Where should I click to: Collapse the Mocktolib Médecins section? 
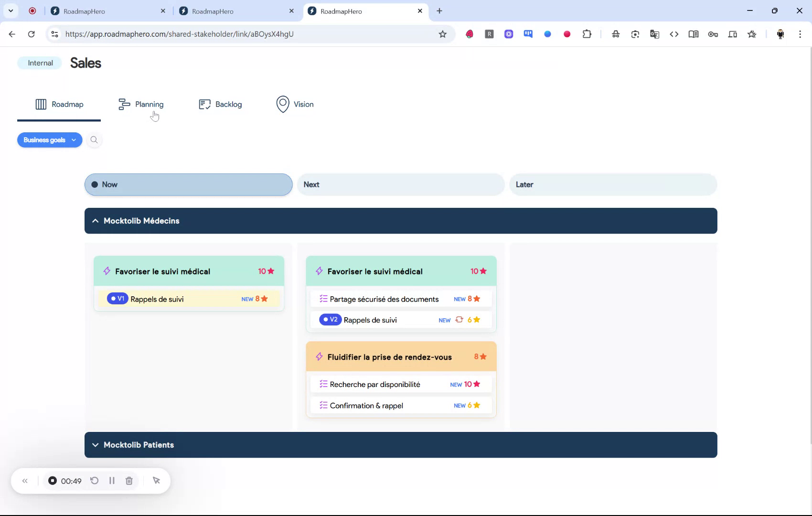coord(95,221)
